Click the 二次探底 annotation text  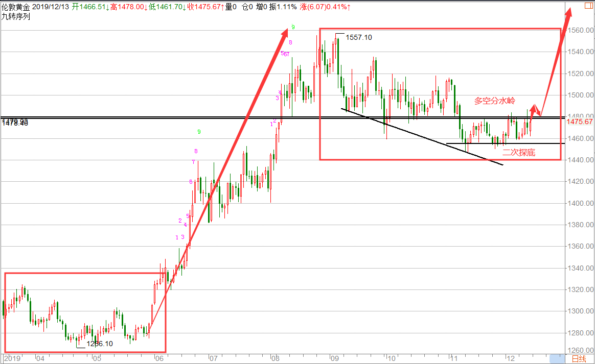point(519,153)
